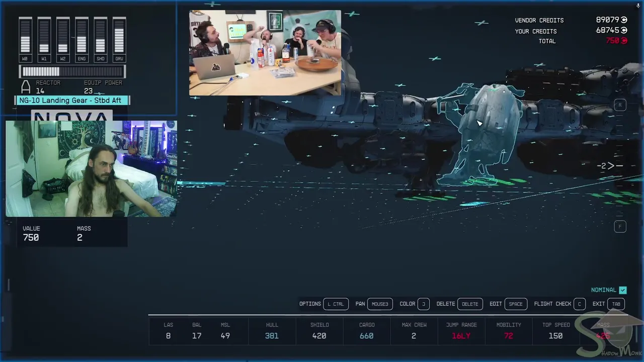
Task: Click the podcast group webcam overlay
Action: (x=265, y=53)
